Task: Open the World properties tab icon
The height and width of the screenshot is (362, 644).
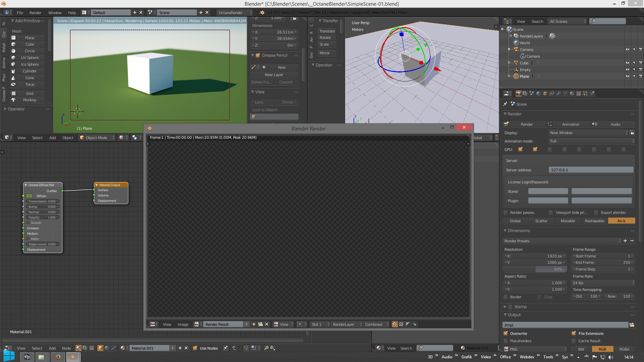Action: [x=538, y=94]
